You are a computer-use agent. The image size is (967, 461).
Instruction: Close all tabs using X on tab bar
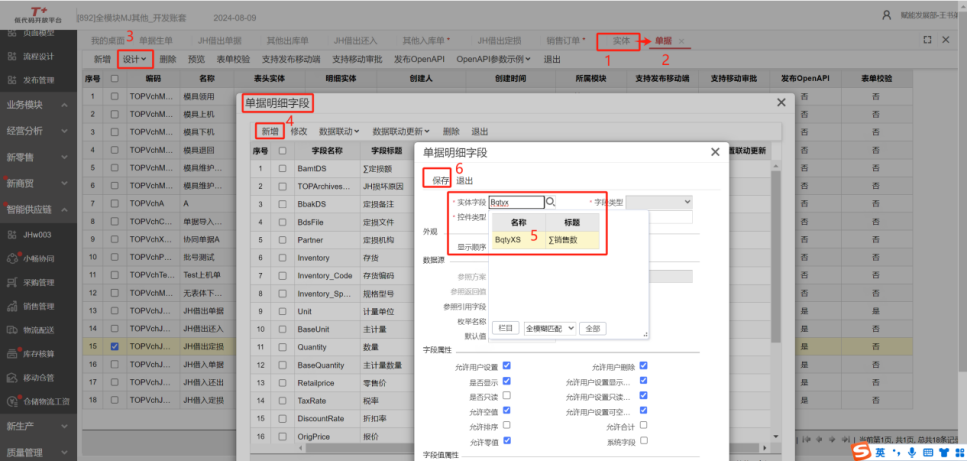(x=946, y=39)
